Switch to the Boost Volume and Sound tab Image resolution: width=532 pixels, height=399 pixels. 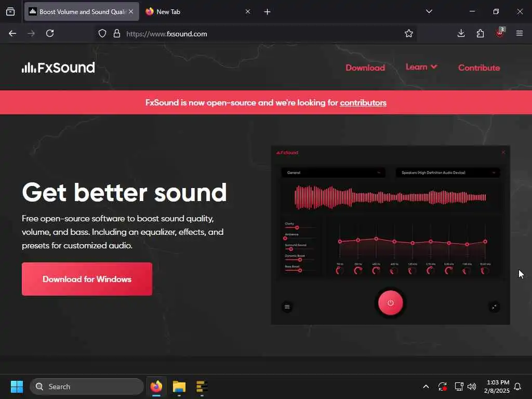point(82,12)
